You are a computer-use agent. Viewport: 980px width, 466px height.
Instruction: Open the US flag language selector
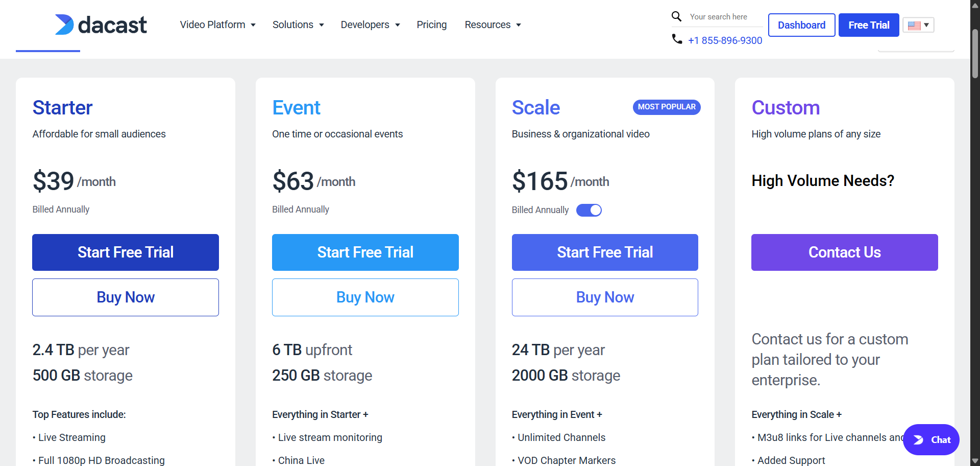click(x=918, y=25)
